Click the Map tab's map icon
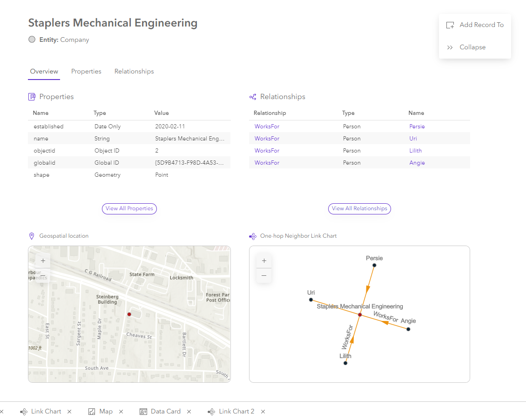 click(x=91, y=411)
